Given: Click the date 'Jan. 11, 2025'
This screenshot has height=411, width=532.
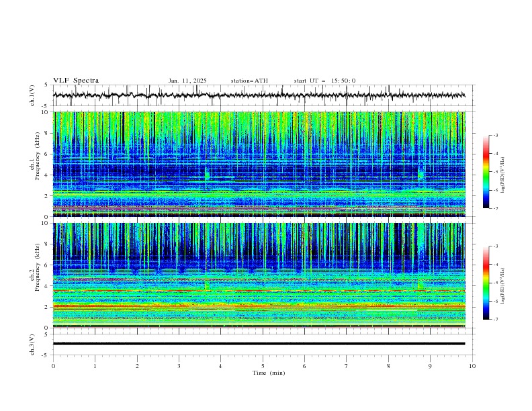Looking at the screenshot, I should pyautogui.click(x=187, y=81).
